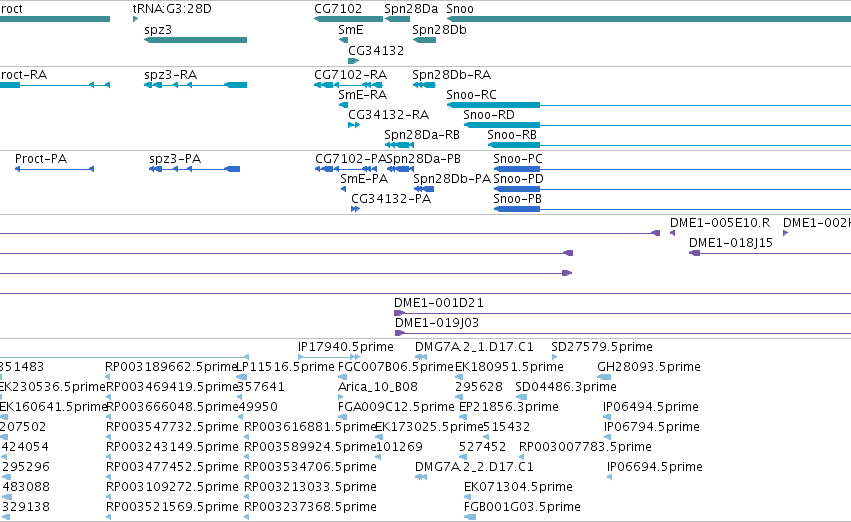Select the LP11516.5prime EST
Viewport: 851px width, 522px height.
pos(242,377)
